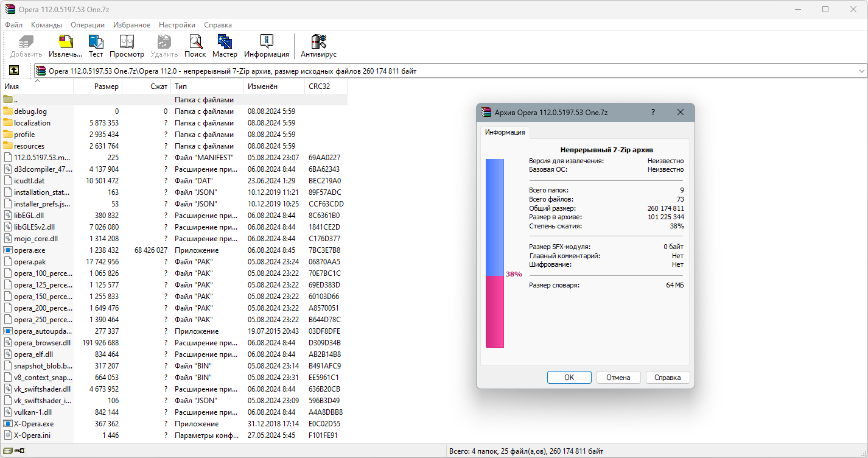Click the Extract (Извлечь) toolbar icon
Viewport: 868px width, 458px height.
[65, 42]
